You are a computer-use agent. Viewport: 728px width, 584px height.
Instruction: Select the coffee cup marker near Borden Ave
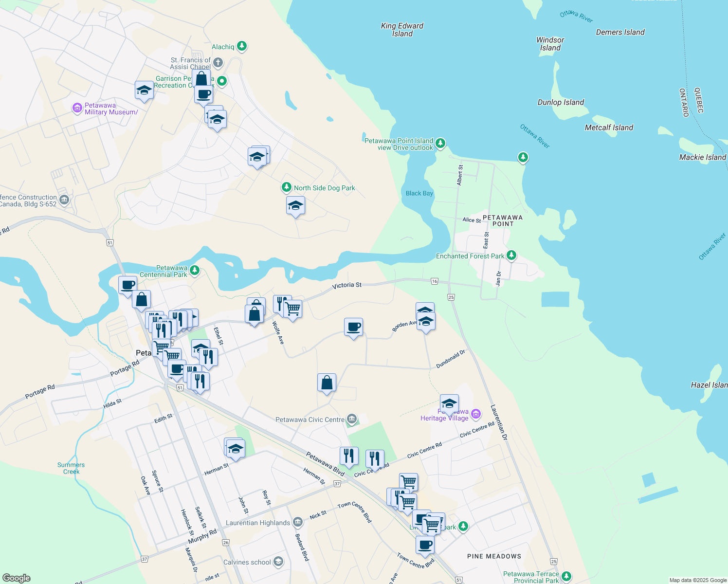pyautogui.click(x=353, y=327)
